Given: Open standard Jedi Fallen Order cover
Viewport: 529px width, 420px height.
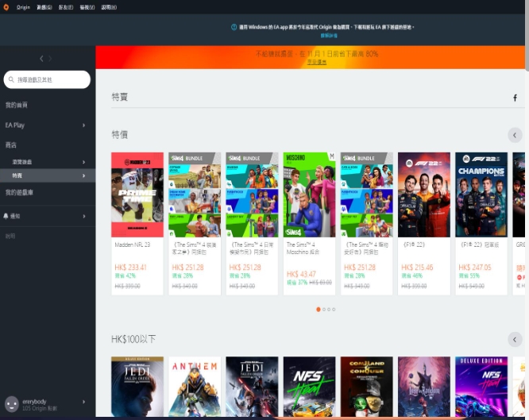Looking at the screenshot, I should tap(252, 387).
